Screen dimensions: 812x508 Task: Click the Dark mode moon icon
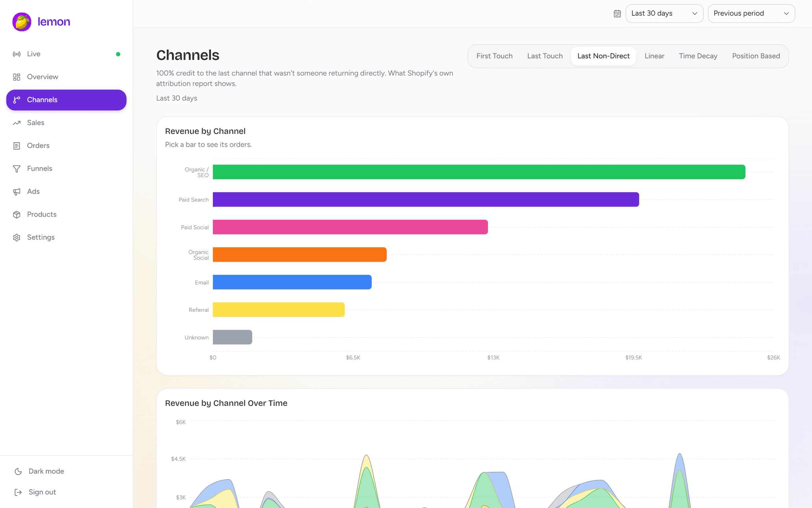[18, 471]
